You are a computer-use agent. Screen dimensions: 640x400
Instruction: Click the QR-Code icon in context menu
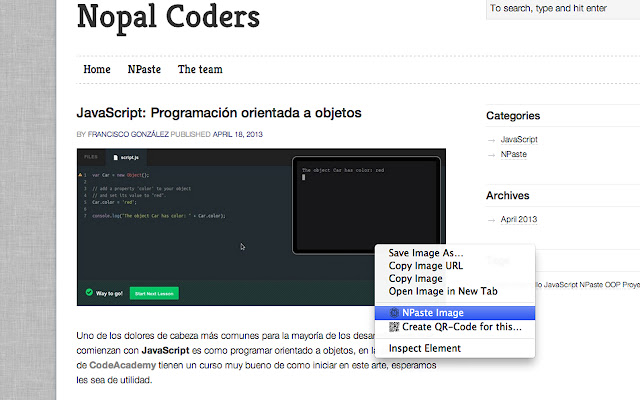[x=394, y=327]
